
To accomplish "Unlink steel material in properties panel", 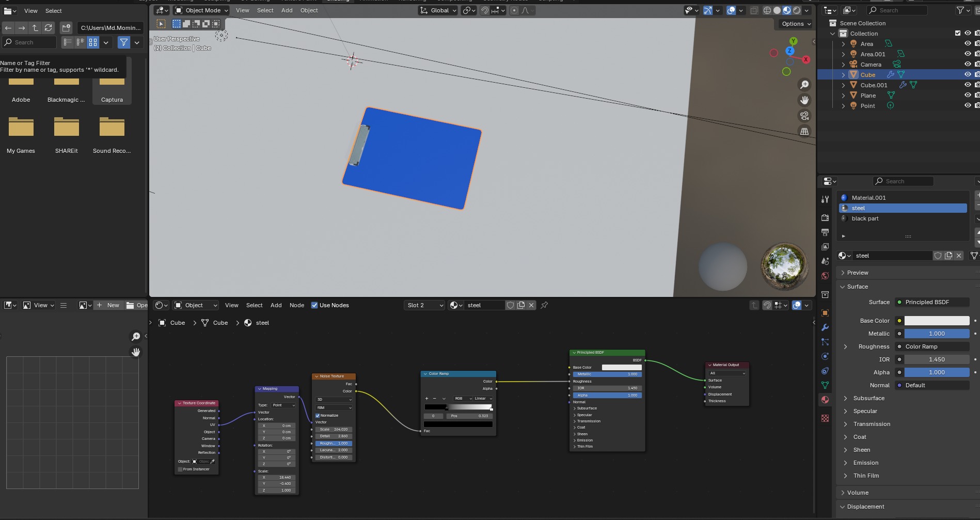I will click(x=959, y=256).
